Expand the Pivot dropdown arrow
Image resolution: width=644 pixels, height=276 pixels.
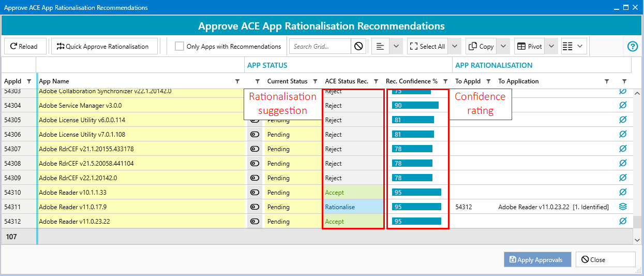pyautogui.click(x=551, y=46)
